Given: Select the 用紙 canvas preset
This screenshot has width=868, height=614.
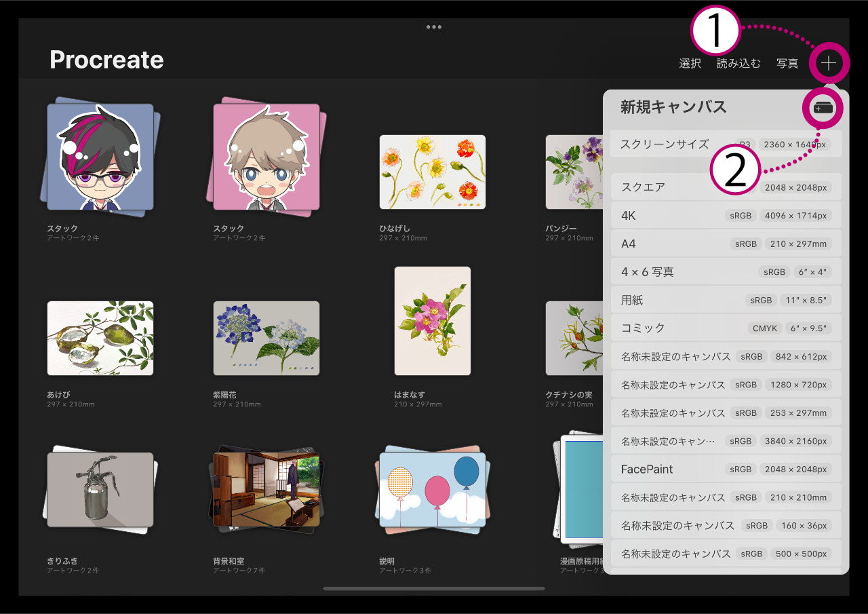Looking at the screenshot, I should 726,300.
